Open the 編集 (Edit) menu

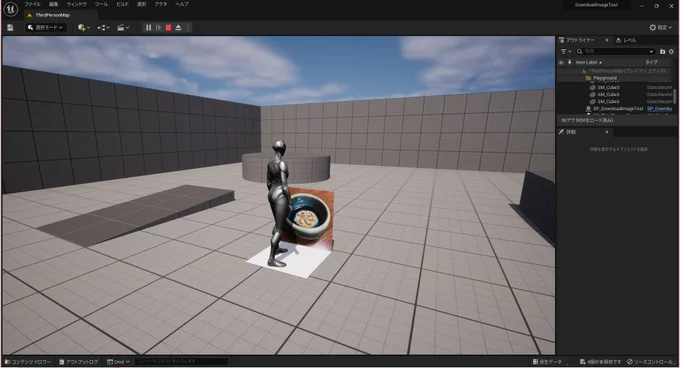point(53,4)
